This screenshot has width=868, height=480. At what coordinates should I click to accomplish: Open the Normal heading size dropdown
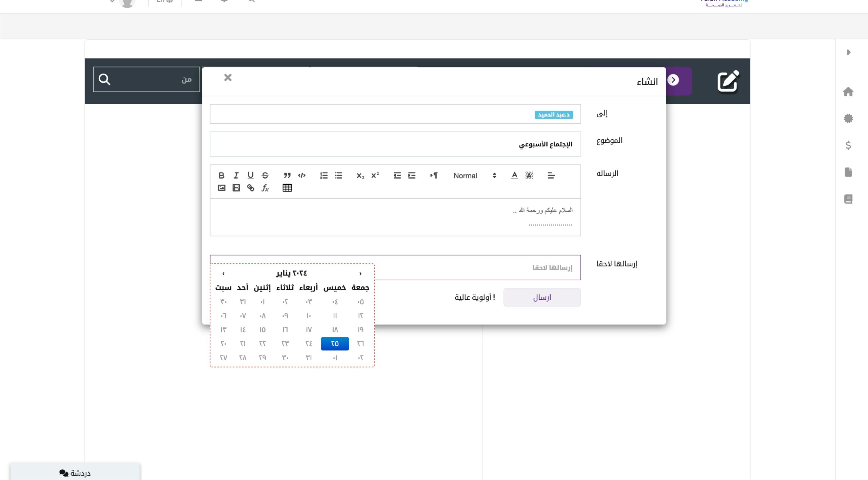click(x=475, y=175)
